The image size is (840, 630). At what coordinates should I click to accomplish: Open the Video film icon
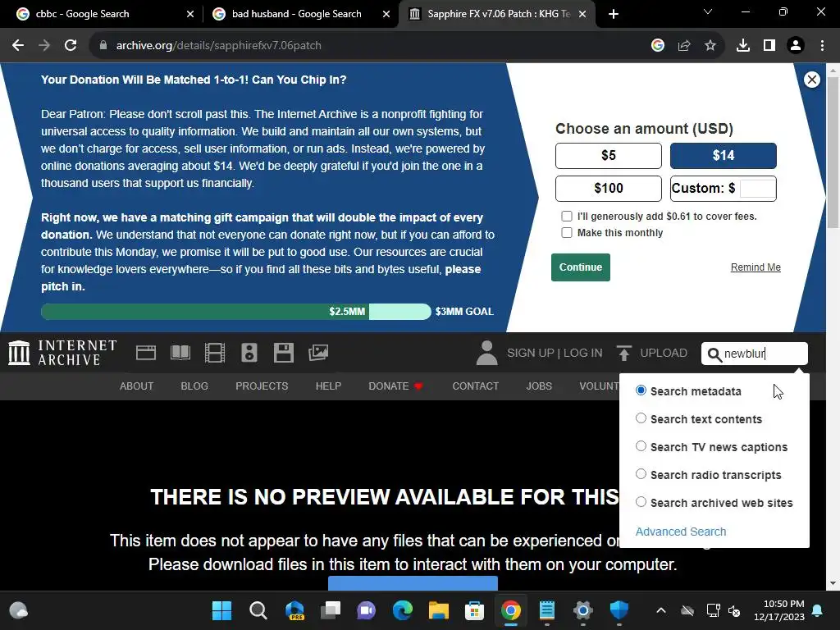pos(215,353)
